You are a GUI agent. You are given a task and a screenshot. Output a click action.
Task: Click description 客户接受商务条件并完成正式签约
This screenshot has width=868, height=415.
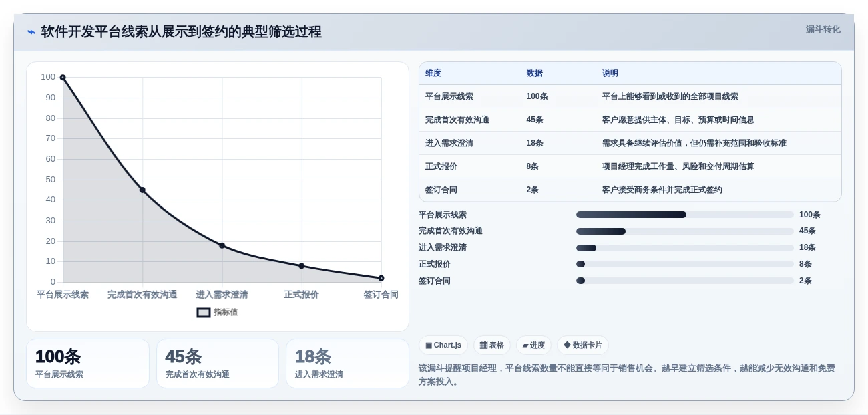pyautogui.click(x=662, y=190)
